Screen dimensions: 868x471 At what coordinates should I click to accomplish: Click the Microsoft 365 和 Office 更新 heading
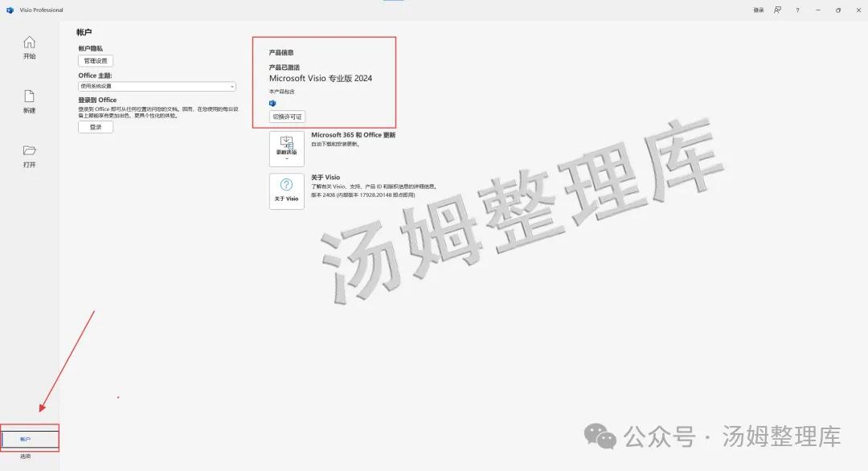coord(353,135)
